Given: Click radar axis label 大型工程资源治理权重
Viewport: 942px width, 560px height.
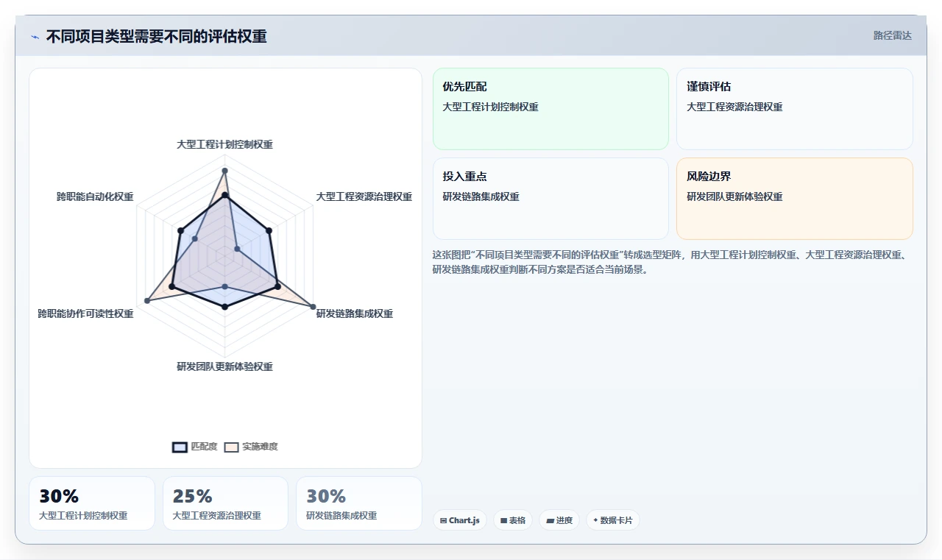Looking at the screenshot, I should (x=364, y=196).
